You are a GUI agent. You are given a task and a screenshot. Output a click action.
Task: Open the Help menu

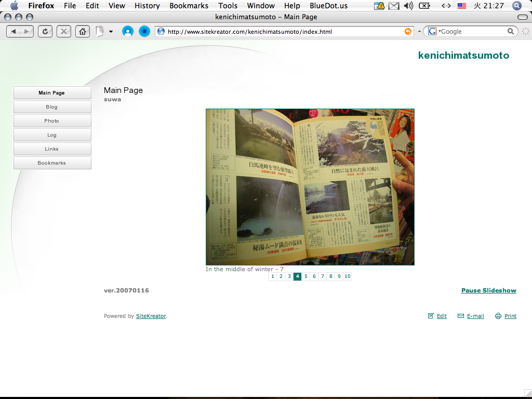[292, 6]
